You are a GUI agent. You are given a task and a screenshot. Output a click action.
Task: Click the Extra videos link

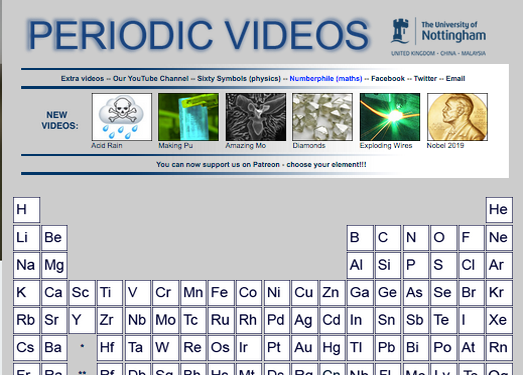(82, 79)
